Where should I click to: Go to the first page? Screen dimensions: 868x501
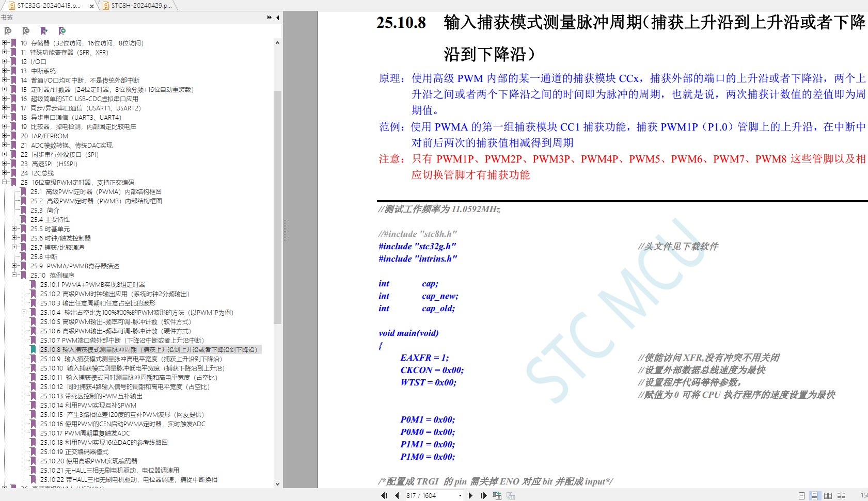pos(384,495)
